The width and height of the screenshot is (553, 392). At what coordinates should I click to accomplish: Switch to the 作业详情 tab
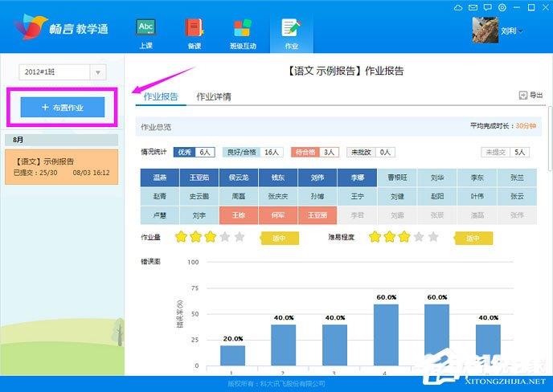(x=214, y=96)
